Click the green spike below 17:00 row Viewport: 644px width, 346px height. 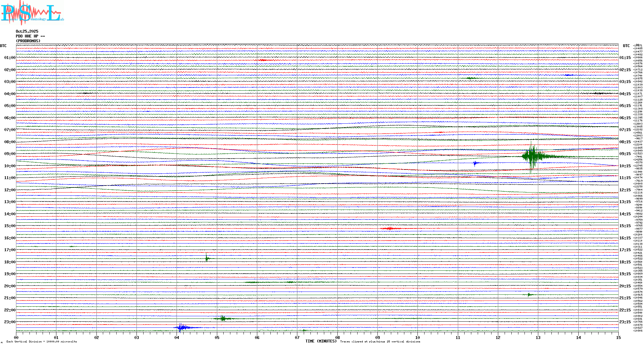207,258
